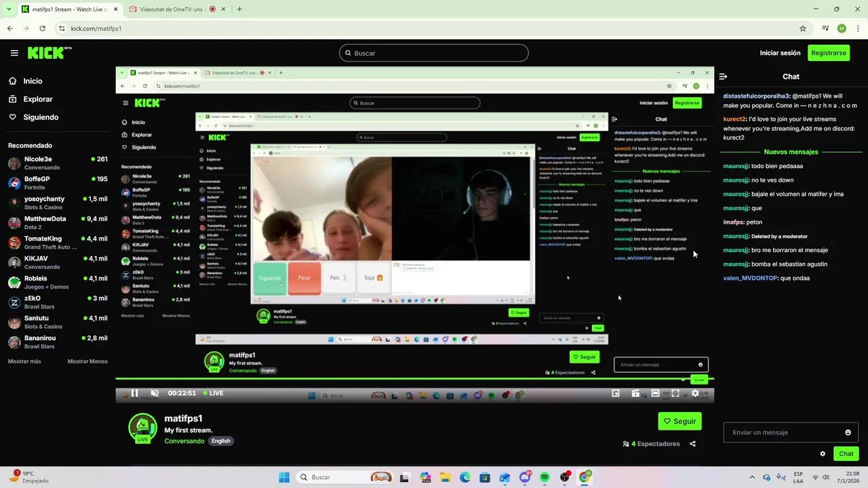Open Chrome three-dot menu
The image size is (868, 488).
[858, 28]
